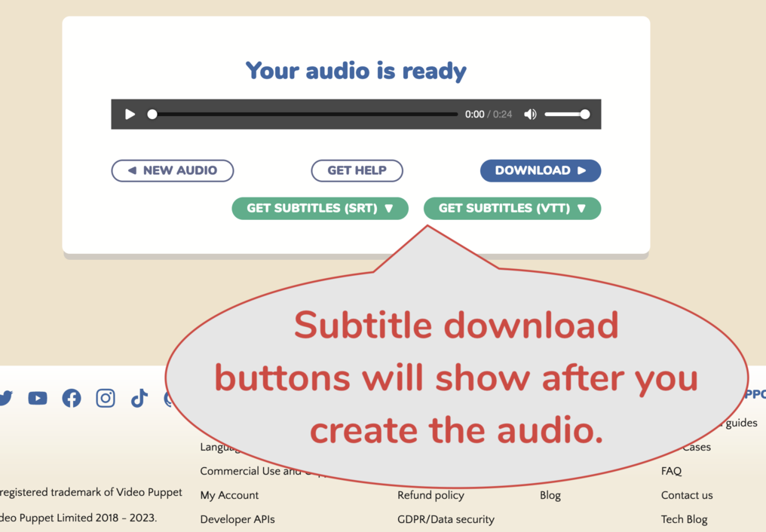This screenshot has height=532, width=766.
Task: Click the audio time display 0:00 / 0:24
Action: [x=489, y=115]
